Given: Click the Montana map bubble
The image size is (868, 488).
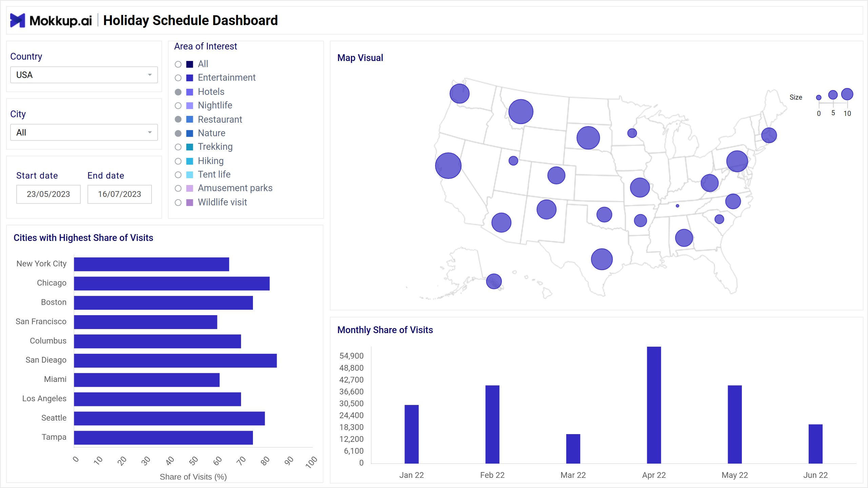Looking at the screenshot, I should click(x=521, y=111).
